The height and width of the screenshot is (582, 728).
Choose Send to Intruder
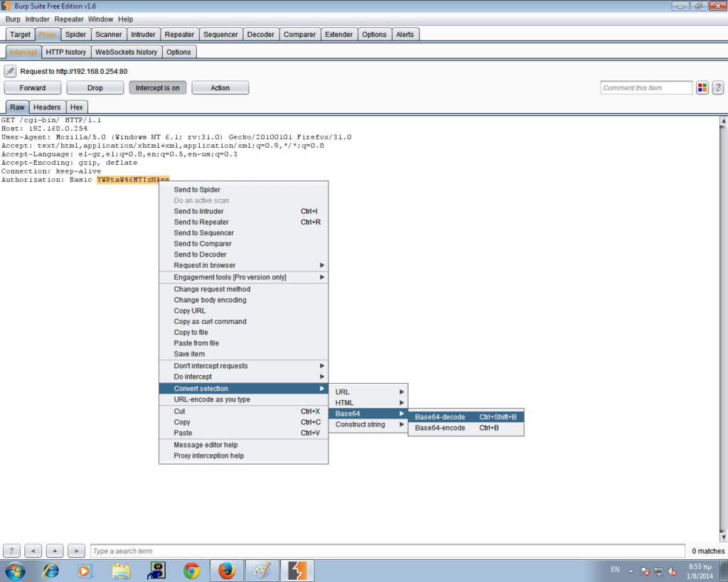(x=243, y=211)
